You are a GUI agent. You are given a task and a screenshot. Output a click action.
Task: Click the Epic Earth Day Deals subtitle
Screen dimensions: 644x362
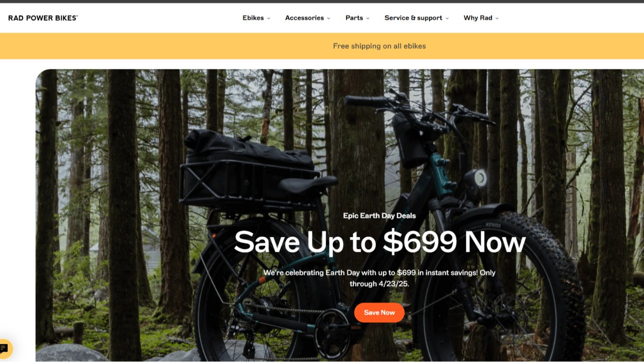click(379, 215)
